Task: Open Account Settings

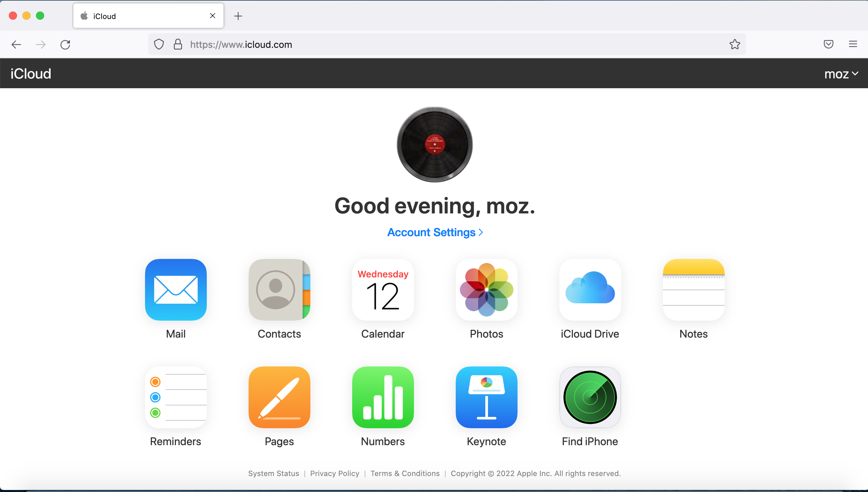Action: pyautogui.click(x=435, y=232)
